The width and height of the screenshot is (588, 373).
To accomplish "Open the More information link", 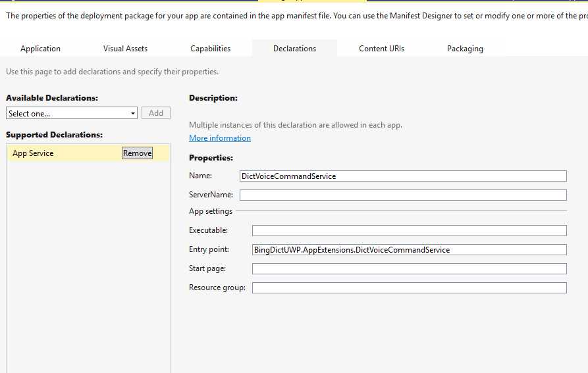I will (x=220, y=138).
